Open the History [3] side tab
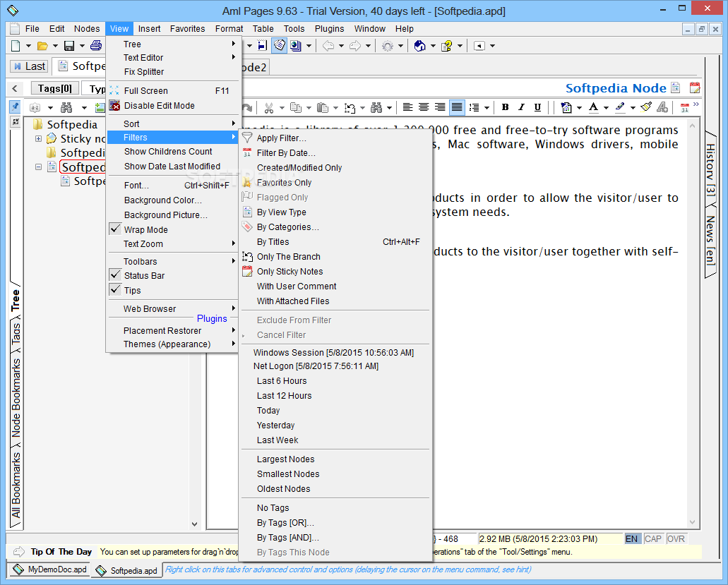This screenshot has height=585, width=728. click(x=710, y=170)
